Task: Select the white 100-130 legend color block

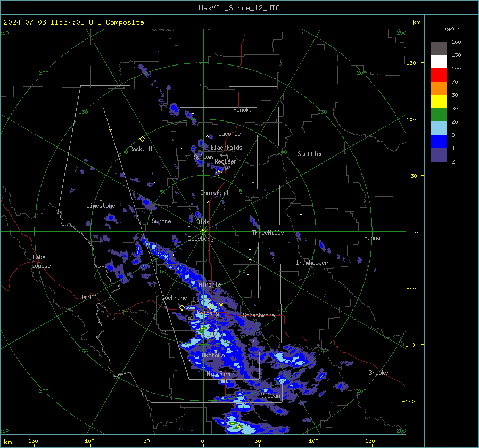Action: point(439,61)
